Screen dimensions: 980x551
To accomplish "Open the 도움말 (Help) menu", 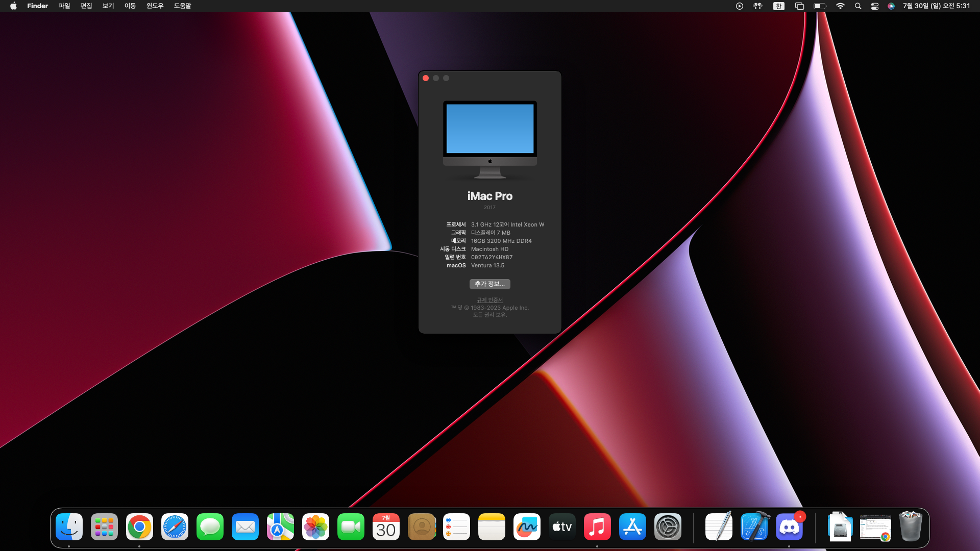I will [182, 6].
